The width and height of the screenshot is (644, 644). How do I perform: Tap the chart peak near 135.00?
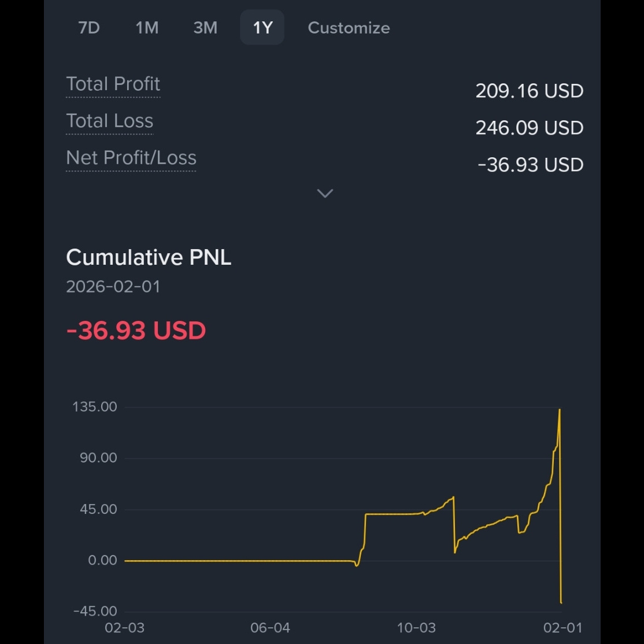coord(560,409)
